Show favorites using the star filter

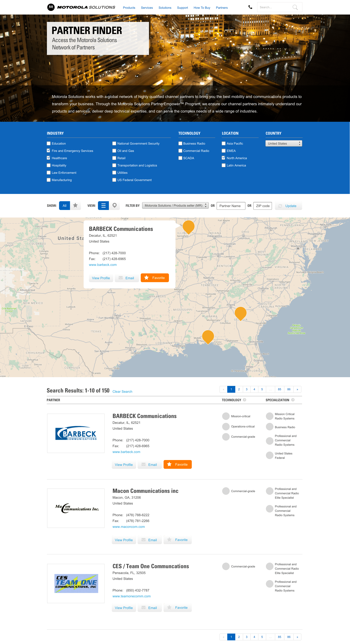(75, 205)
